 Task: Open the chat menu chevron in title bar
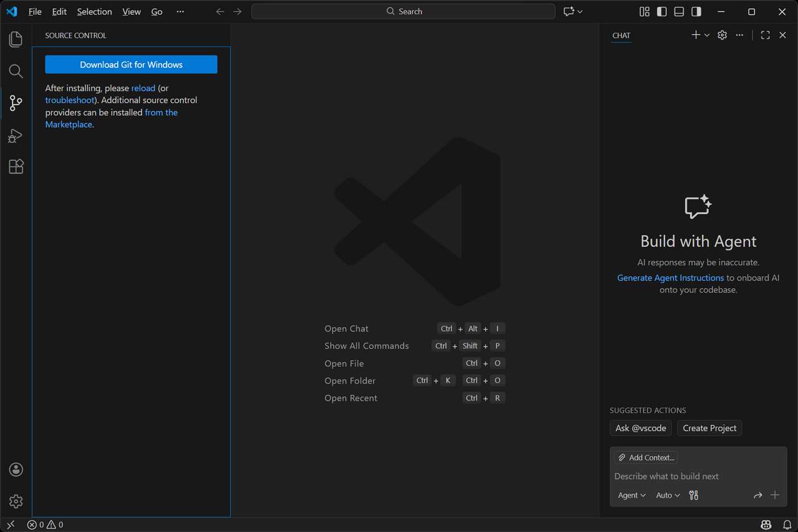(x=580, y=11)
